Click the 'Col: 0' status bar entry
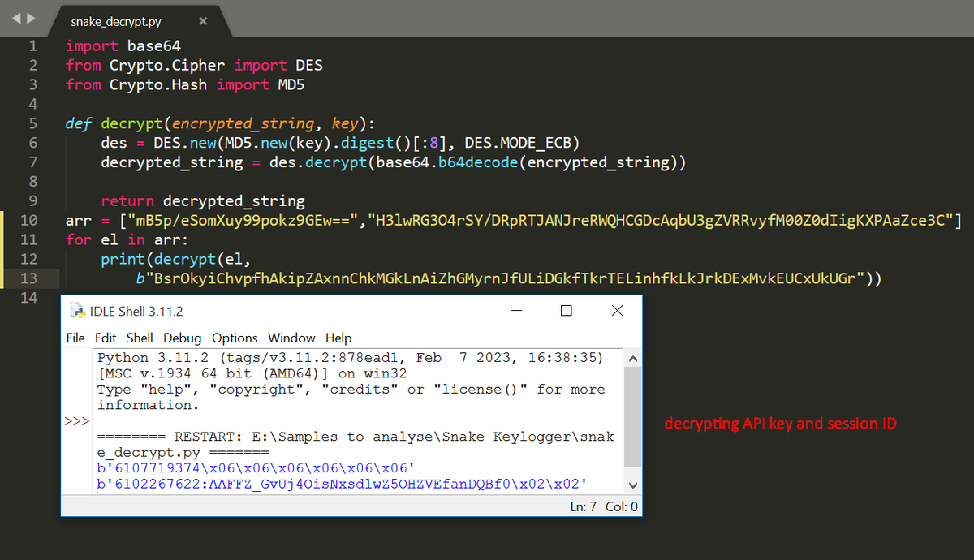This screenshot has height=560, width=974. (623, 506)
